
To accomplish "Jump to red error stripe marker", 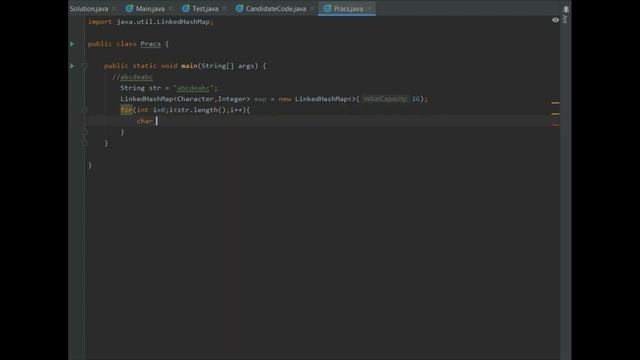I will [556, 125].
